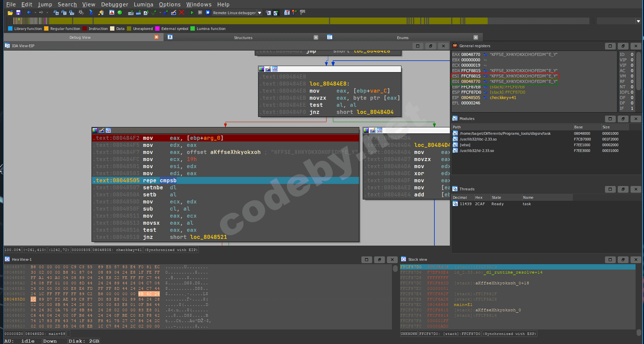Open a file with the folder icon
The width and height of the screenshot is (644, 344).
(x=10, y=13)
